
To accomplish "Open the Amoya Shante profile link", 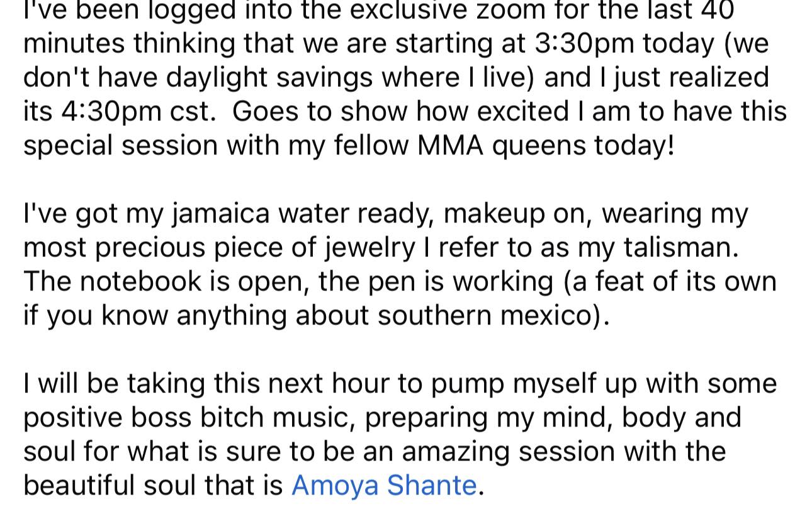I will pyautogui.click(x=384, y=485).
